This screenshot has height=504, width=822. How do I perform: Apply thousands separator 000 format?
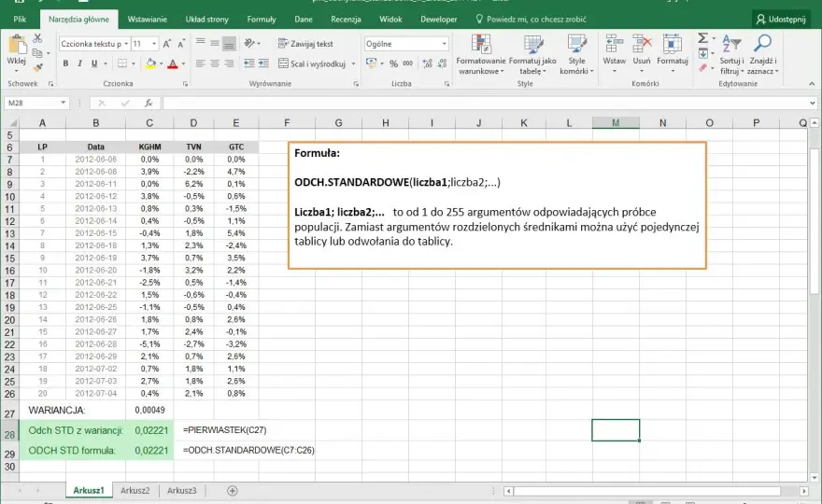[x=408, y=63]
